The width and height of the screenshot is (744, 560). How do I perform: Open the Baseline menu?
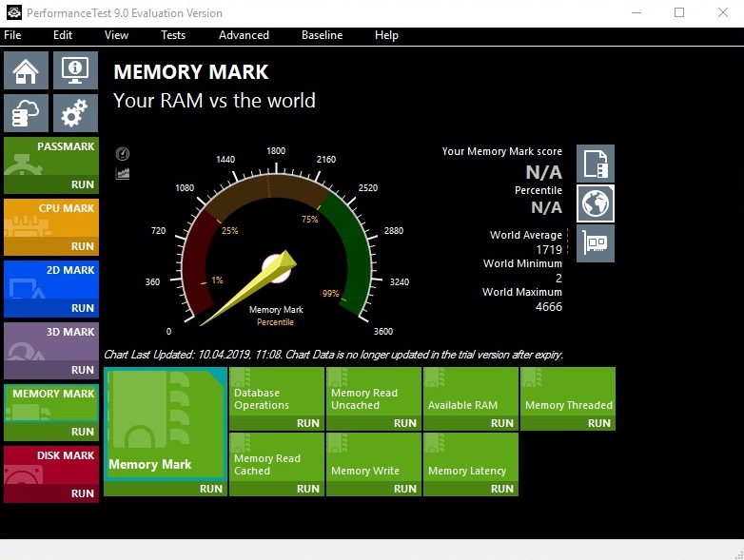tap(322, 35)
